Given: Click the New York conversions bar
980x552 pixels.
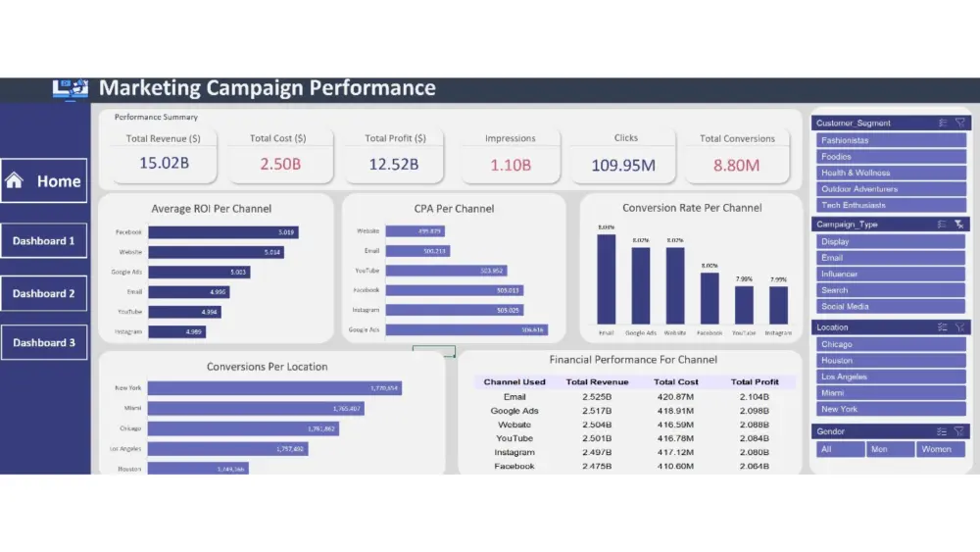Looking at the screenshot, I should click(x=275, y=388).
